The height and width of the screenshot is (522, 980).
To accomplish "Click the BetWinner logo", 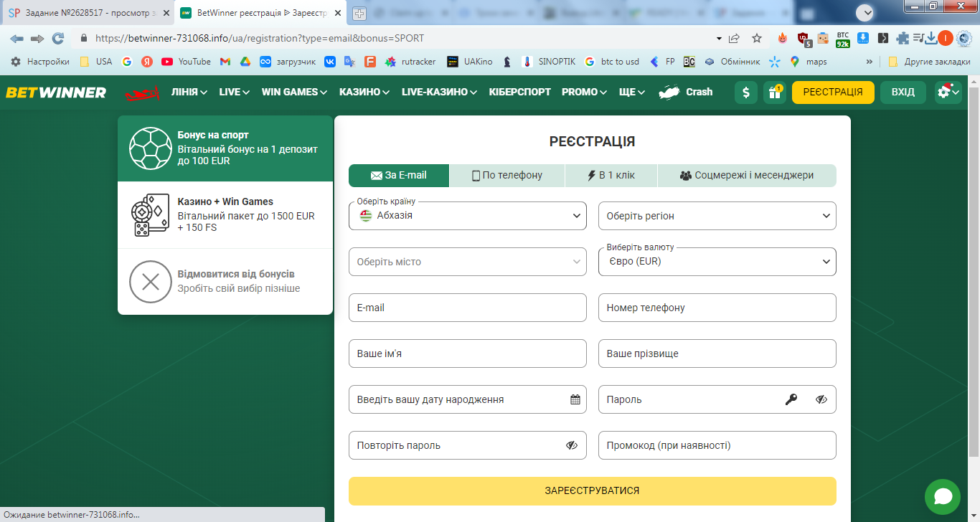I will (56, 92).
